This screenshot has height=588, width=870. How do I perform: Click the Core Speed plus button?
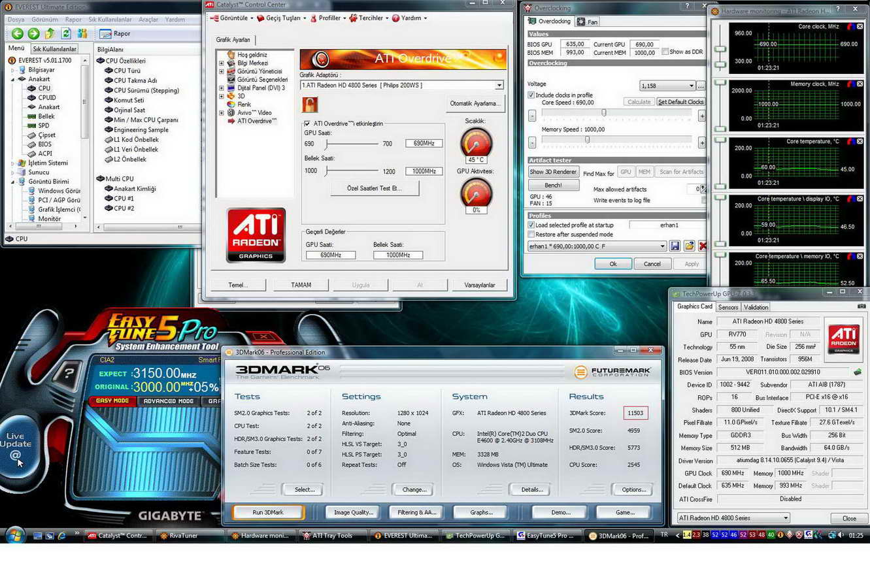pos(701,116)
